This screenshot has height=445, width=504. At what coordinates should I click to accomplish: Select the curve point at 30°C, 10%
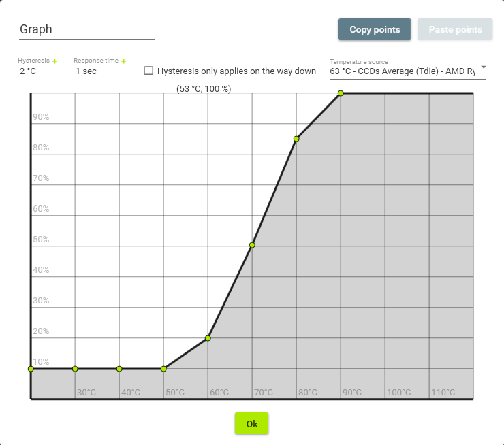75,369
